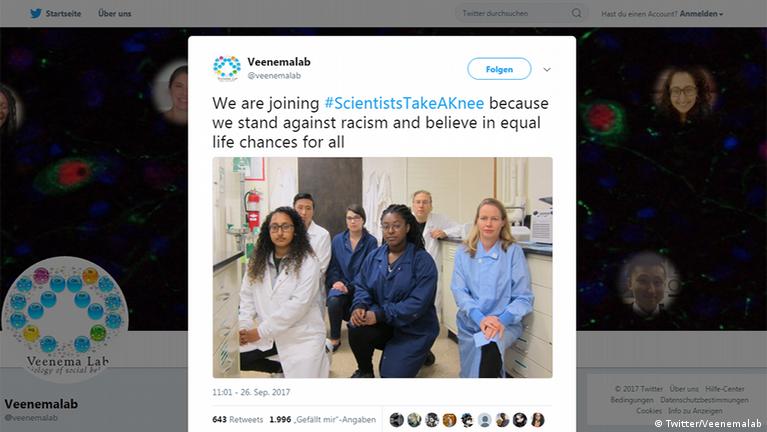Screen dimensions: 767x432
Task: Click the tweet timestamp 11:01 - 26. Sep. 2017
Action: pos(251,392)
